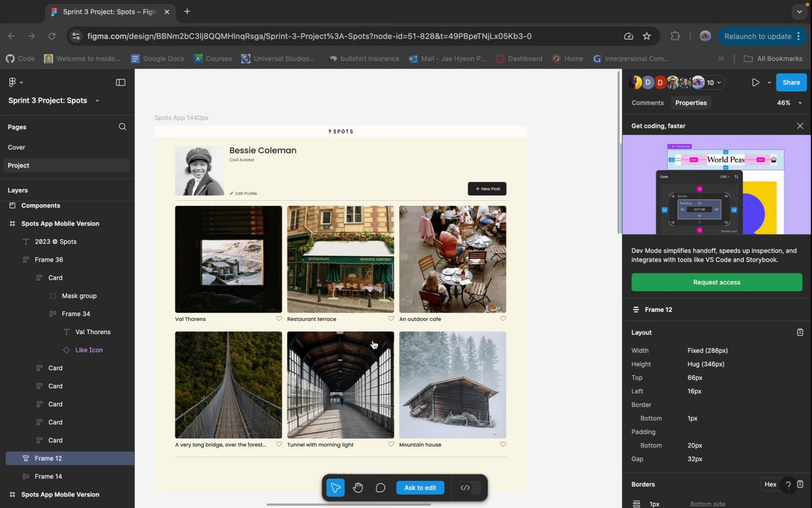Open the Cover page
The image size is (812, 508).
point(67,147)
